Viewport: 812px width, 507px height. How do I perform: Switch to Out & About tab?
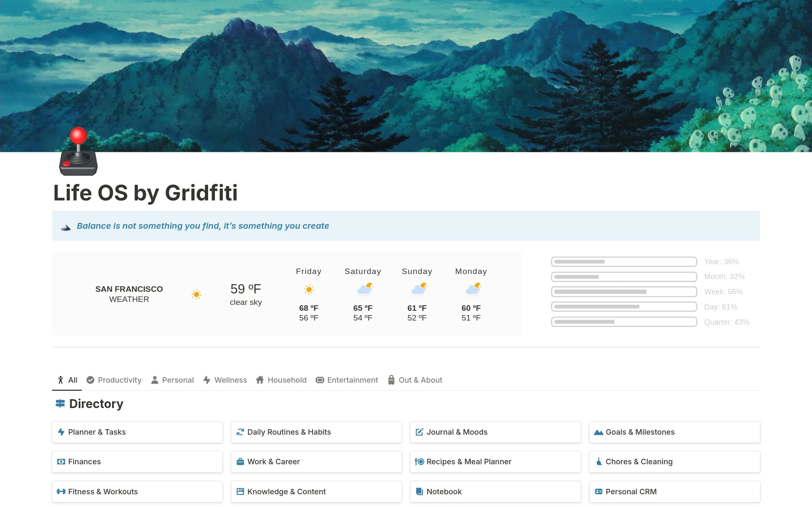[x=415, y=380]
